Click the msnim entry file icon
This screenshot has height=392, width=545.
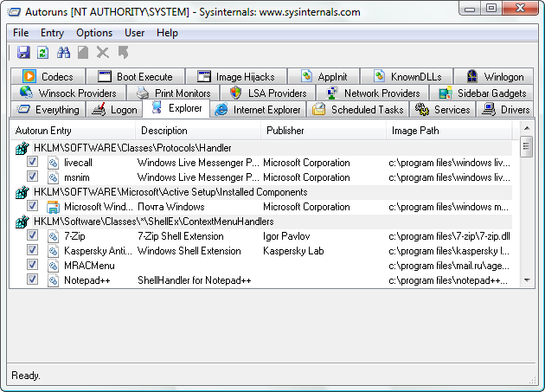coord(53,177)
